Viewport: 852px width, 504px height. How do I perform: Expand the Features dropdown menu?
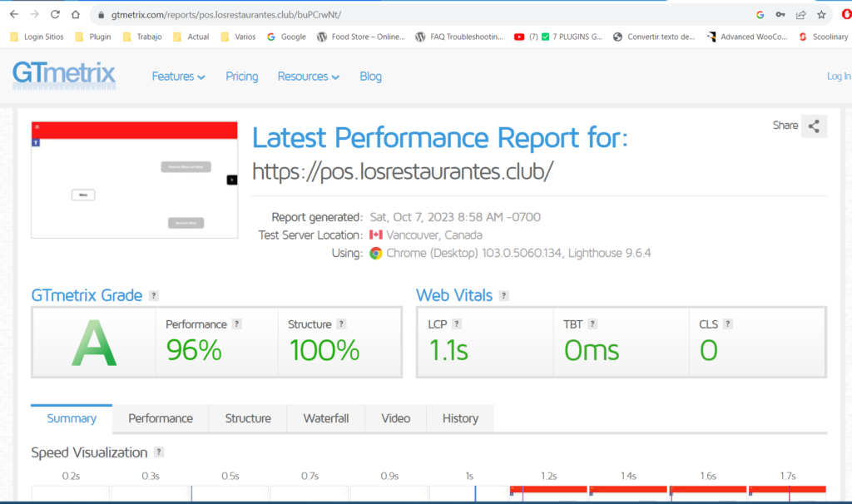178,77
